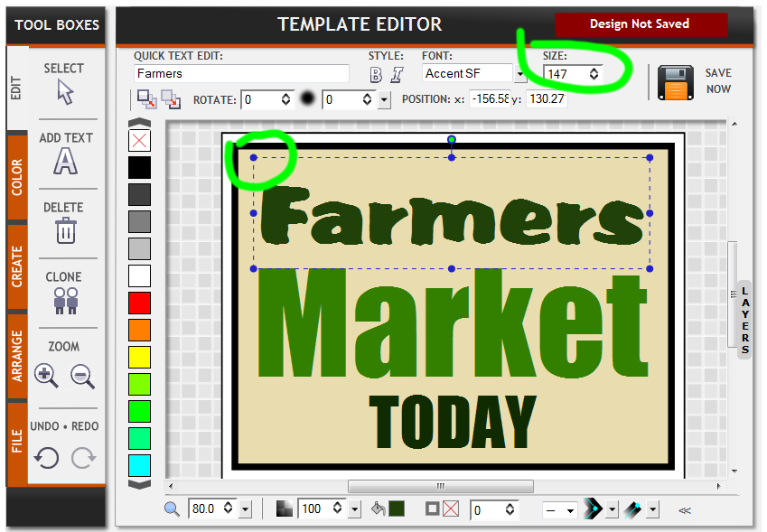
Task: Open the zoom percentage dropdown
Action: (x=245, y=509)
